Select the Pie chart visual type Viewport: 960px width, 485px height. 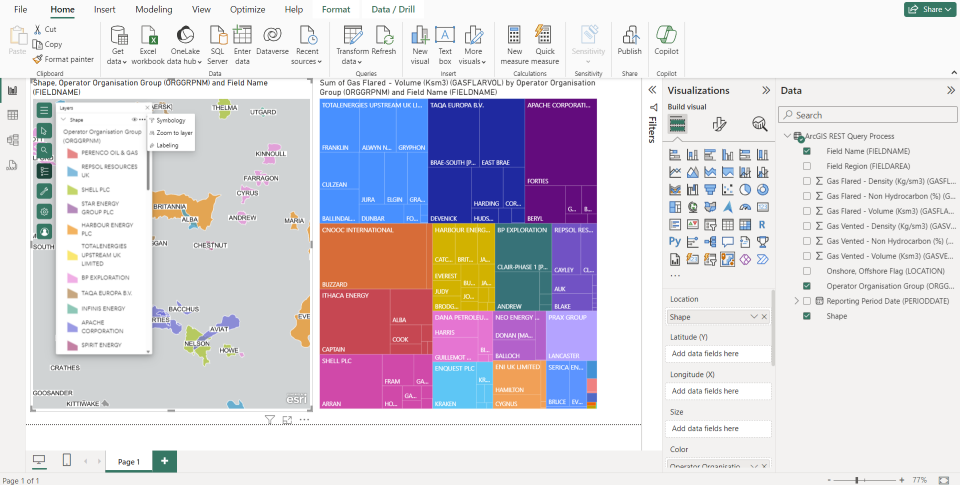(x=745, y=189)
